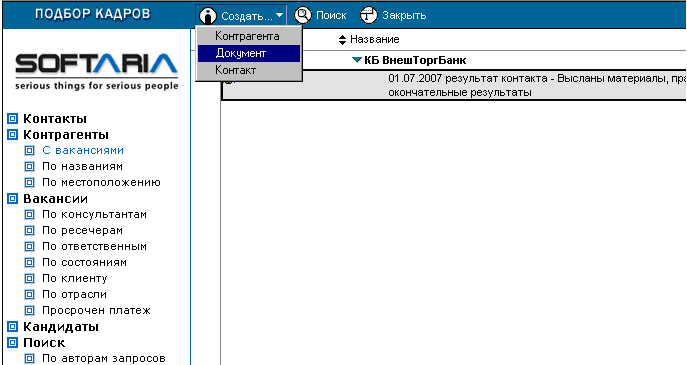The width and height of the screenshot is (687, 365).
Task: Select По клиенту view
Action: tap(74, 279)
